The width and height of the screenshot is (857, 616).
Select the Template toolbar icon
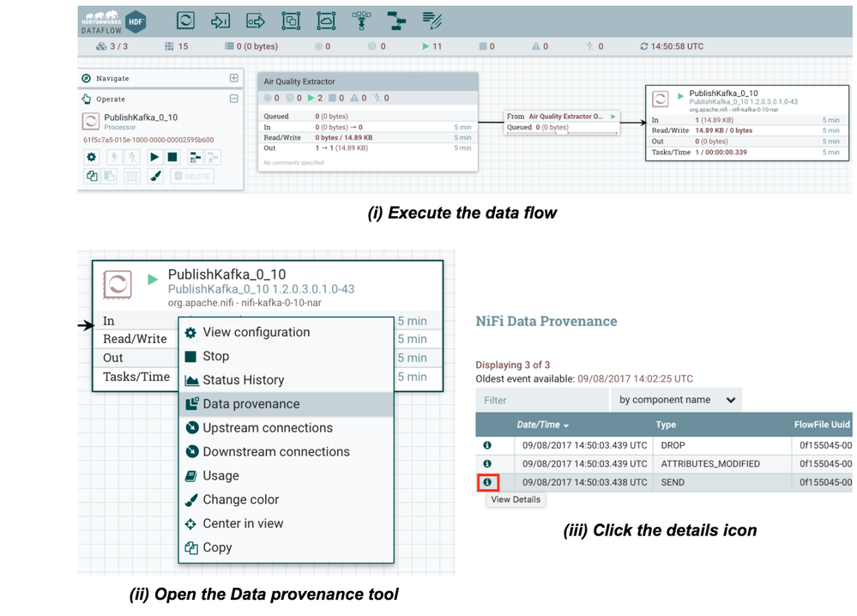(396, 21)
